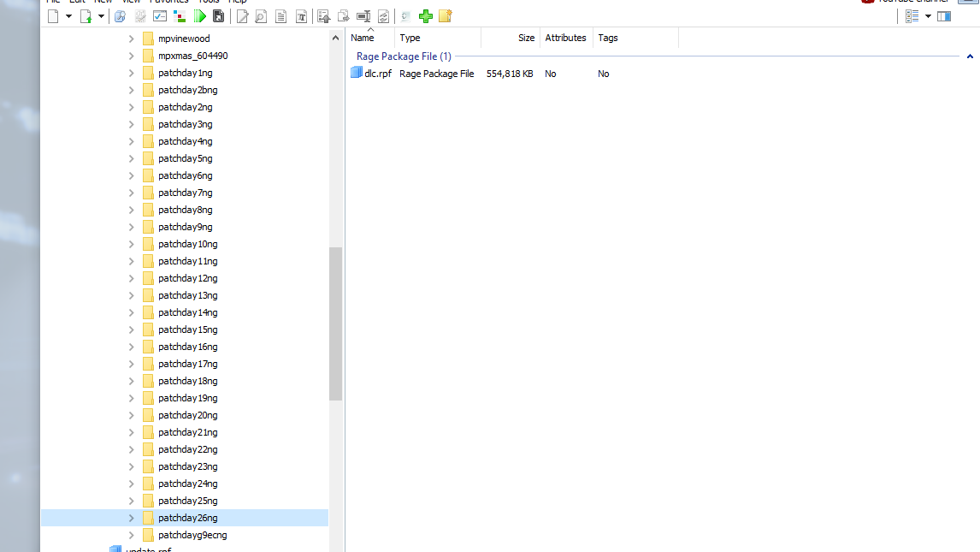Select the mpvinewood folder
This screenshot has height=552, width=980.
tap(184, 39)
